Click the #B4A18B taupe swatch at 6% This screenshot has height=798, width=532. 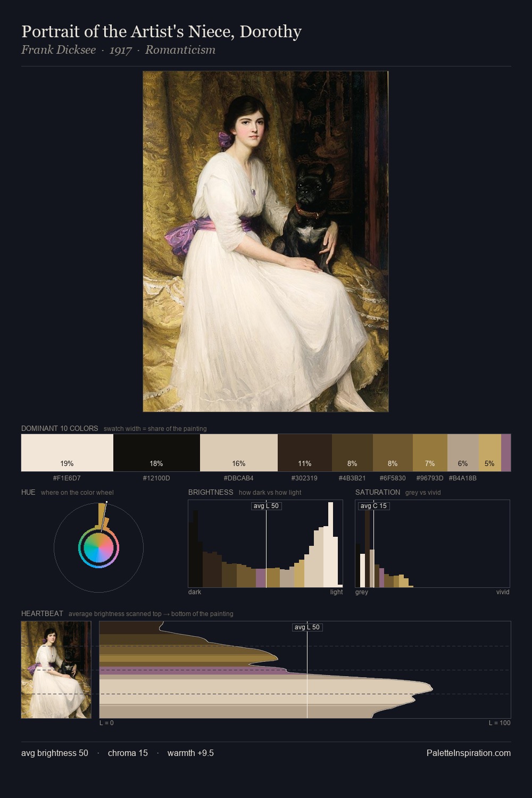coord(463,453)
